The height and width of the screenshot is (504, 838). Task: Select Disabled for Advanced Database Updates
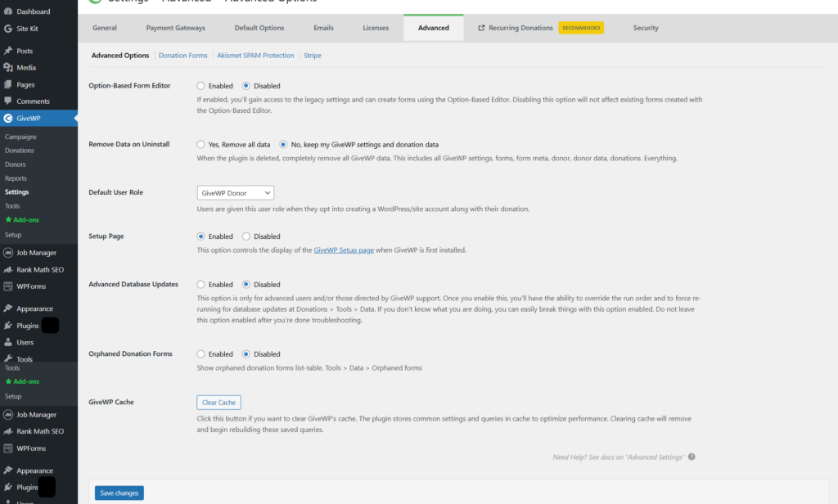tap(246, 285)
